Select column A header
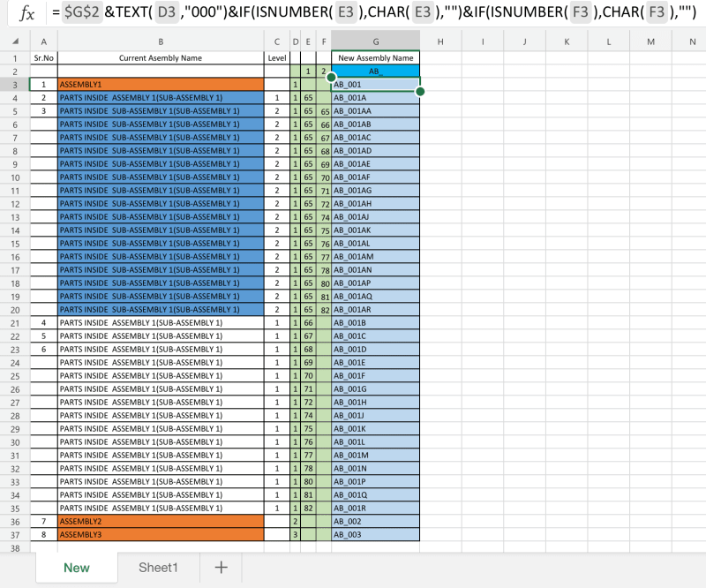Screen dimensions: 706x588 pyautogui.click(x=43, y=41)
